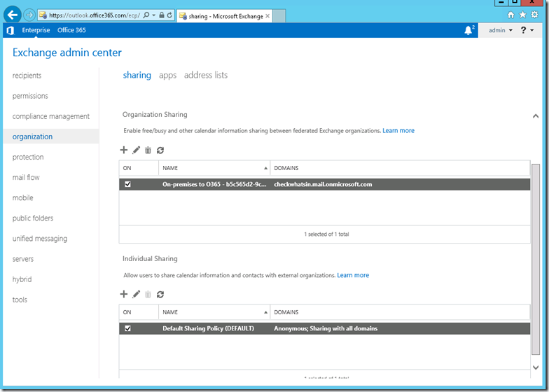Click the lock security icon in address bar
This screenshot has width=549, height=392.
[x=162, y=15]
